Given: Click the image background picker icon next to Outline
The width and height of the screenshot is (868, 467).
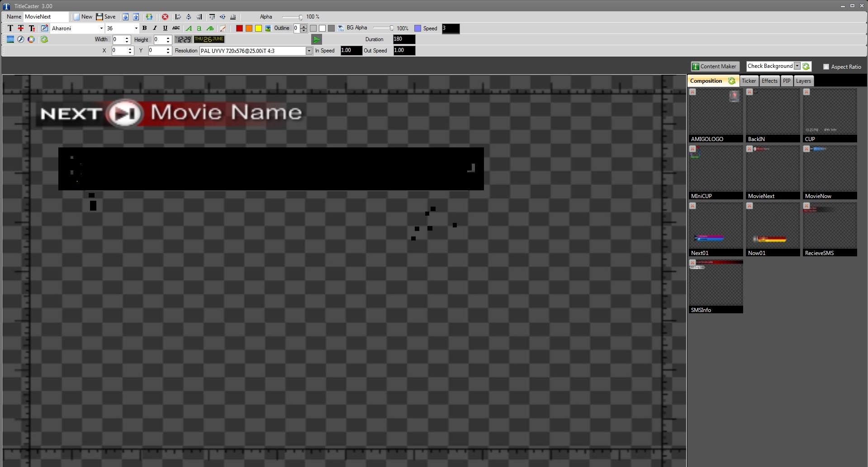Looking at the screenshot, I should (267, 28).
